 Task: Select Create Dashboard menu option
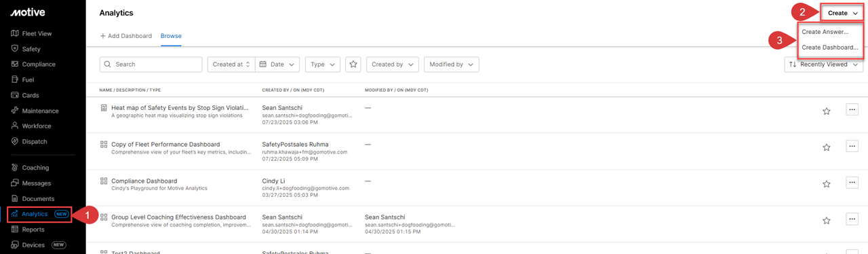point(830,48)
